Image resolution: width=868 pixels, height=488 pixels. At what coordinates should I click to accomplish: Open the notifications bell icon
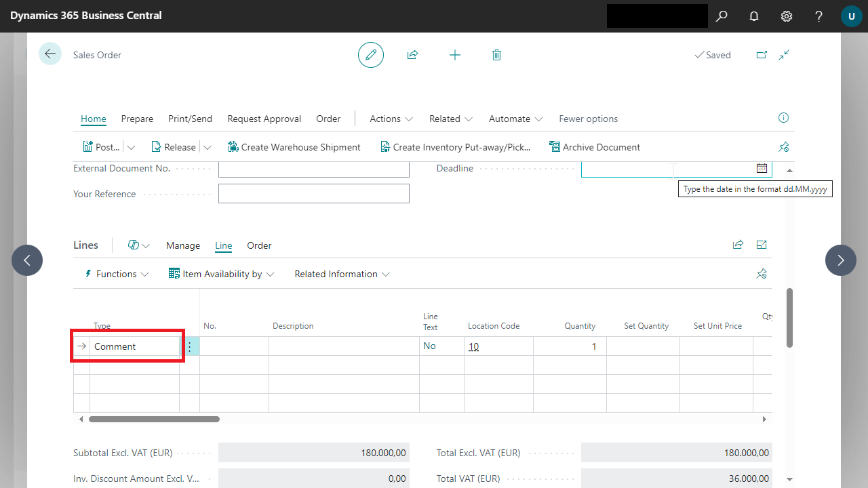754,16
